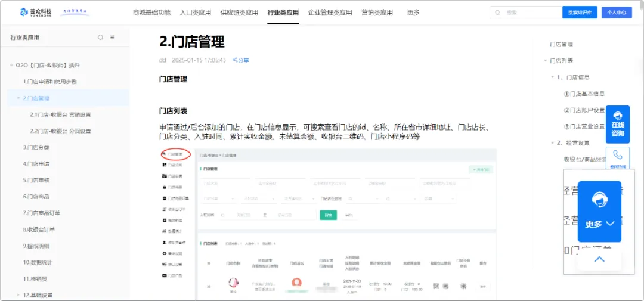This screenshot has width=644, height=301.
Task: Click the large blue headset icon
Action: point(599,200)
